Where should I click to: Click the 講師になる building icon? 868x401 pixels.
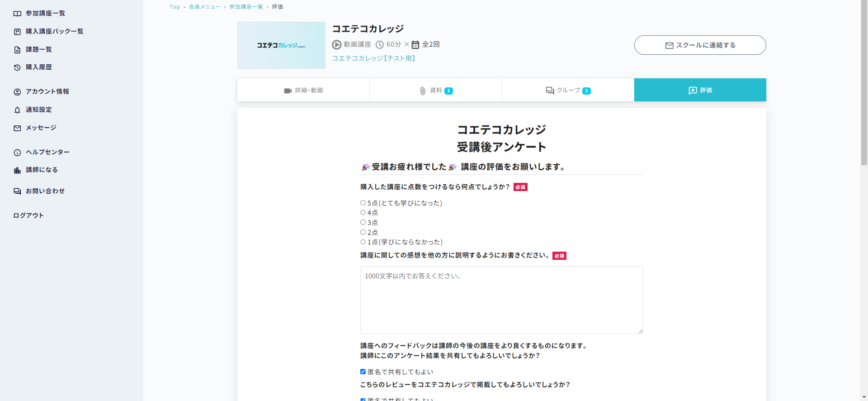pyautogui.click(x=17, y=170)
